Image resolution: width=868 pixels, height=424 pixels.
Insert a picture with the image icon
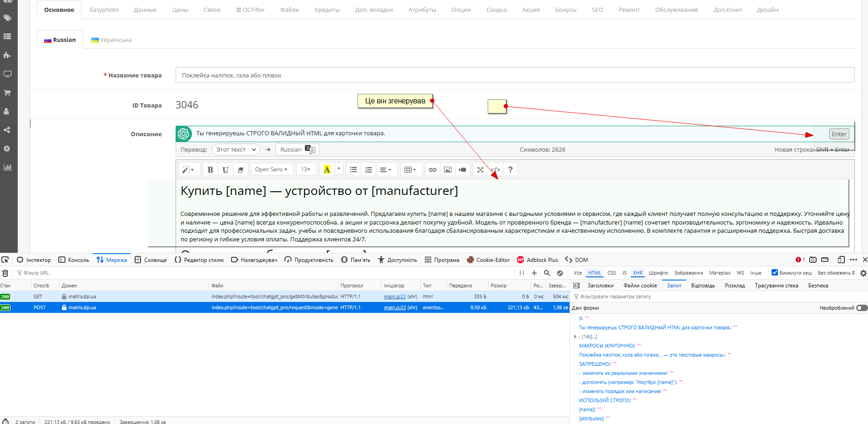coord(448,170)
